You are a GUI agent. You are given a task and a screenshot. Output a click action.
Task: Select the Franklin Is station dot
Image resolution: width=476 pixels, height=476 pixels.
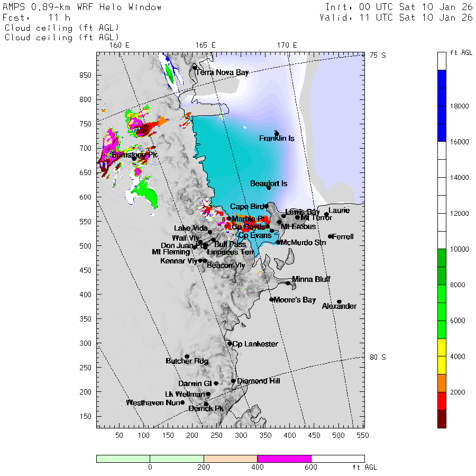click(x=277, y=133)
